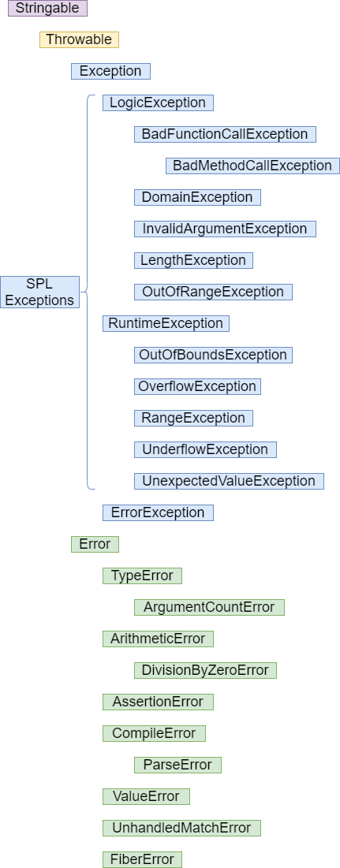The image size is (340, 868).
Task: Click the purple Stringable box
Action: pyautogui.click(x=47, y=9)
